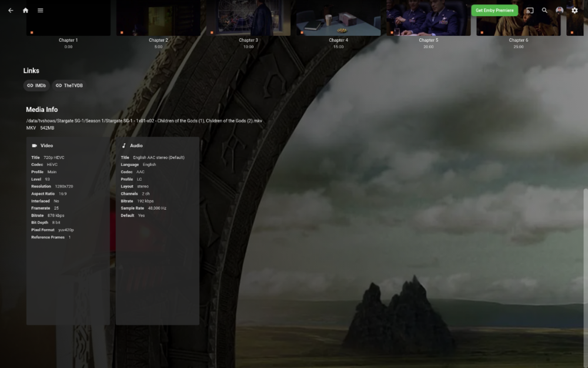Play Chapter 3 thumbnail
This screenshot has width=588, height=368.
(248, 17)
